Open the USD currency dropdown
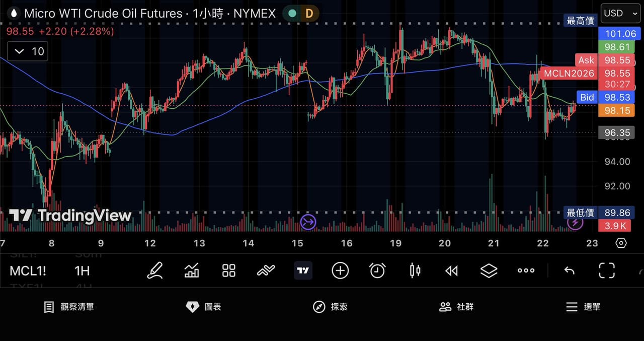Image resolution: width=644 pixels, height=341 pixels. click(620, 14)
